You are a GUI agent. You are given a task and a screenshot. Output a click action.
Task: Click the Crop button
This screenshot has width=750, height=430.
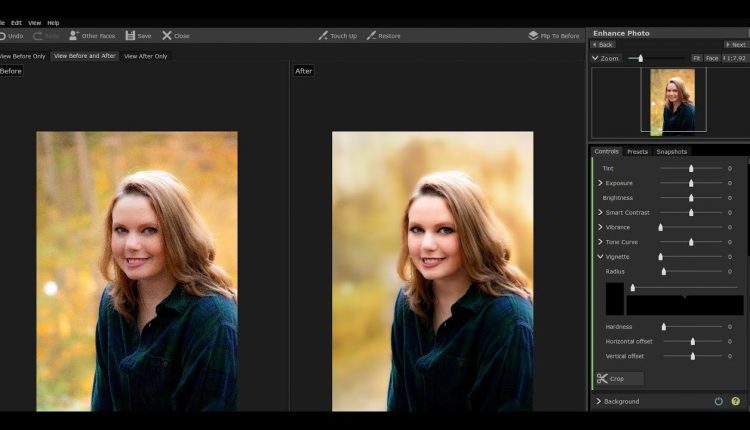tap(620, 379)
